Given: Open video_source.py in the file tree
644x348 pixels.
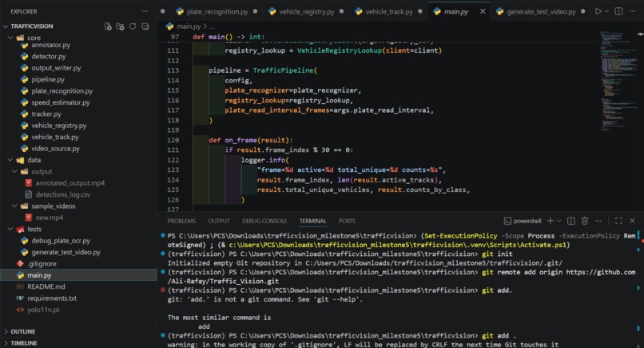Looking at the screenshot, I should point(55,149).
